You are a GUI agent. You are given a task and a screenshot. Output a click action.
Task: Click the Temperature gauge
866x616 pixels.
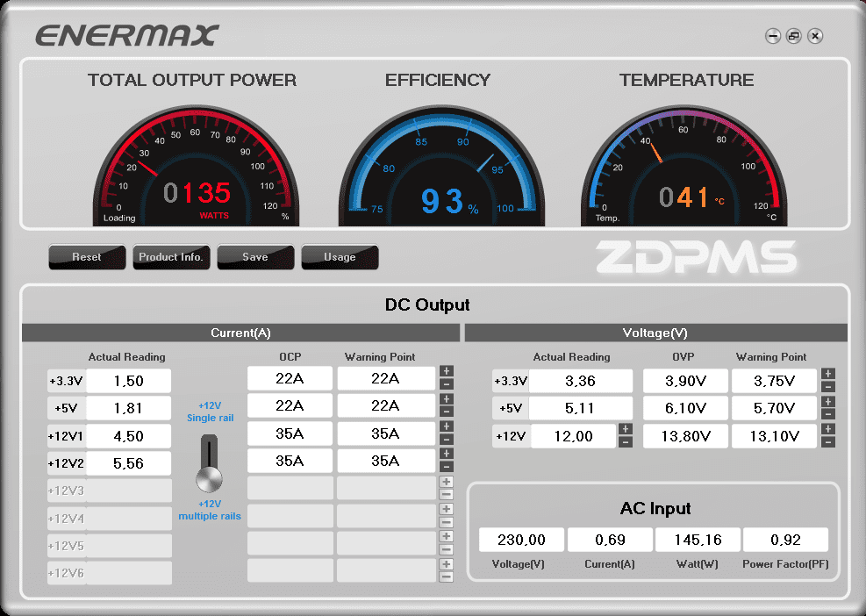(684, 166)
